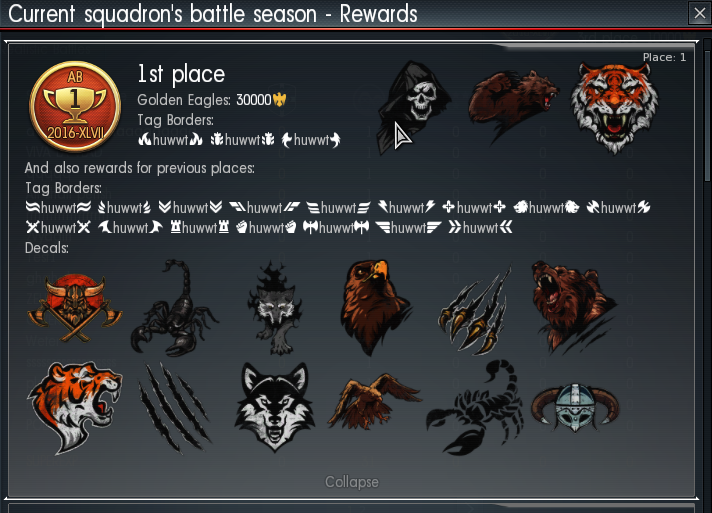Collapse the 1st place rewards panel
The height and width of the screenshot is (513, 712).
[351, 482]
